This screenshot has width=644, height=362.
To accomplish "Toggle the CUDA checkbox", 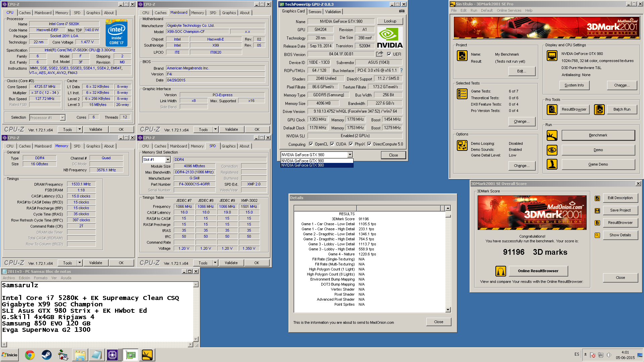I will (x=332, y=144).
